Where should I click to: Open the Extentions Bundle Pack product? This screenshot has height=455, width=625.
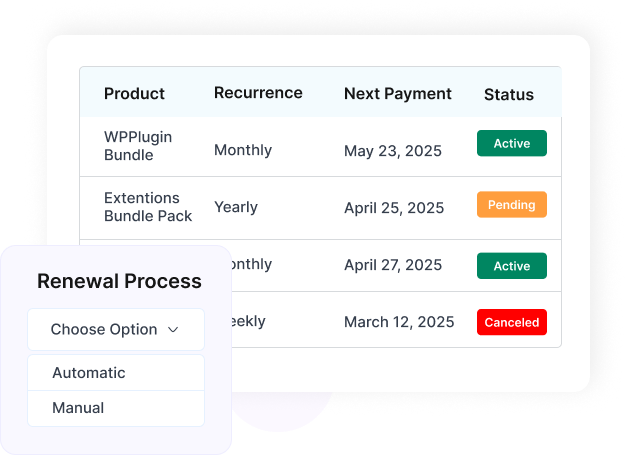click(148, 207)
